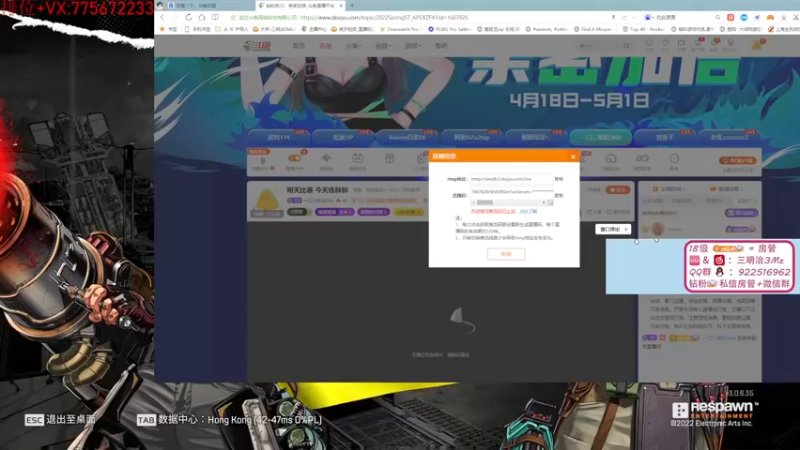Click the stream key horizontal scrollbar thumb
Screen dimensions: 800x450
tap(485, 203)
